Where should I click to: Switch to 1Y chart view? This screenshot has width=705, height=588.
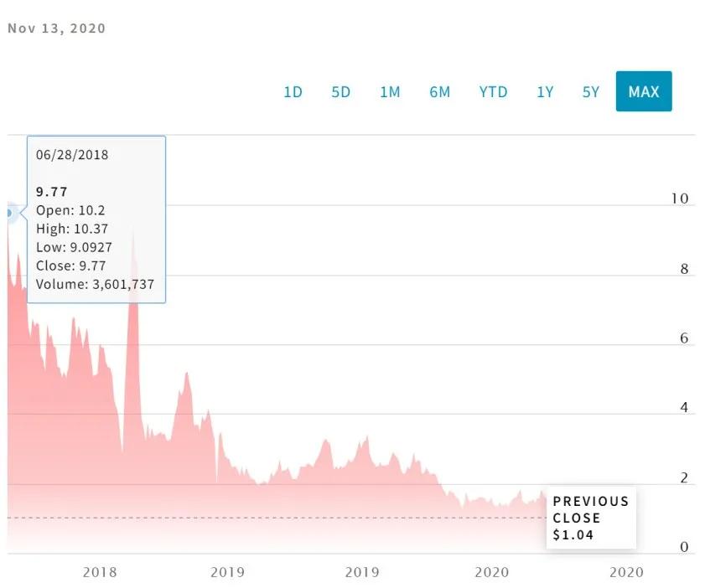tap(545, 91)
